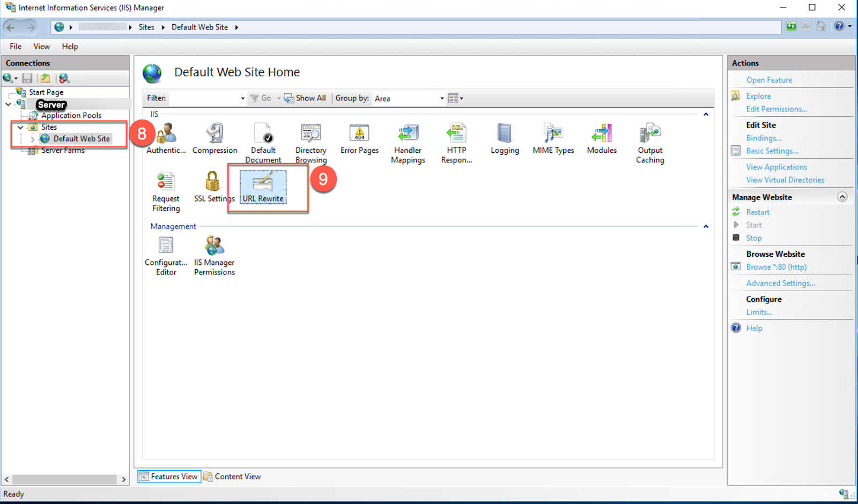Open the Request Filtering feature
Screen dimensions: 858x504
click(166, 191)
